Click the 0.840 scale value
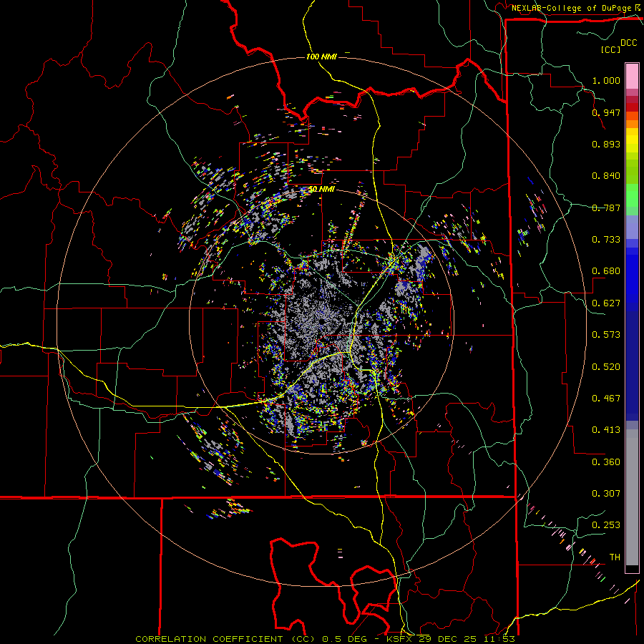 (606, 176)
